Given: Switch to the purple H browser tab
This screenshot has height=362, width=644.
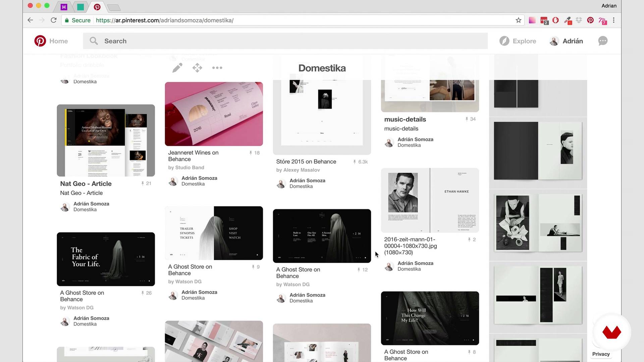Looking at the screenshot, I should pyautogui.click(x=64, y=7).
